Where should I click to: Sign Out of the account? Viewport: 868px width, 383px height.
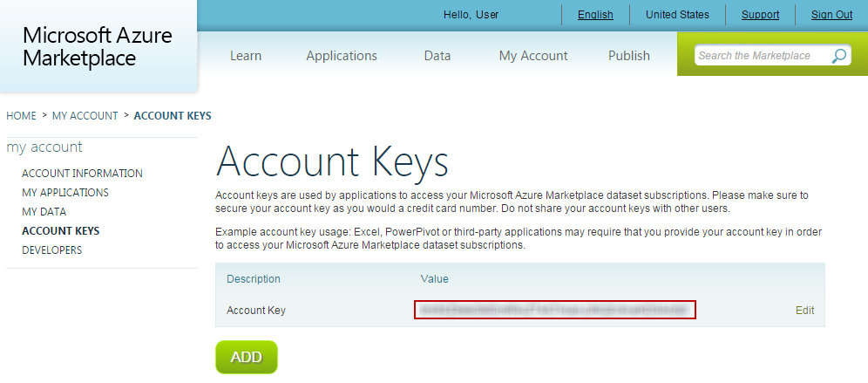coord(831,15)
